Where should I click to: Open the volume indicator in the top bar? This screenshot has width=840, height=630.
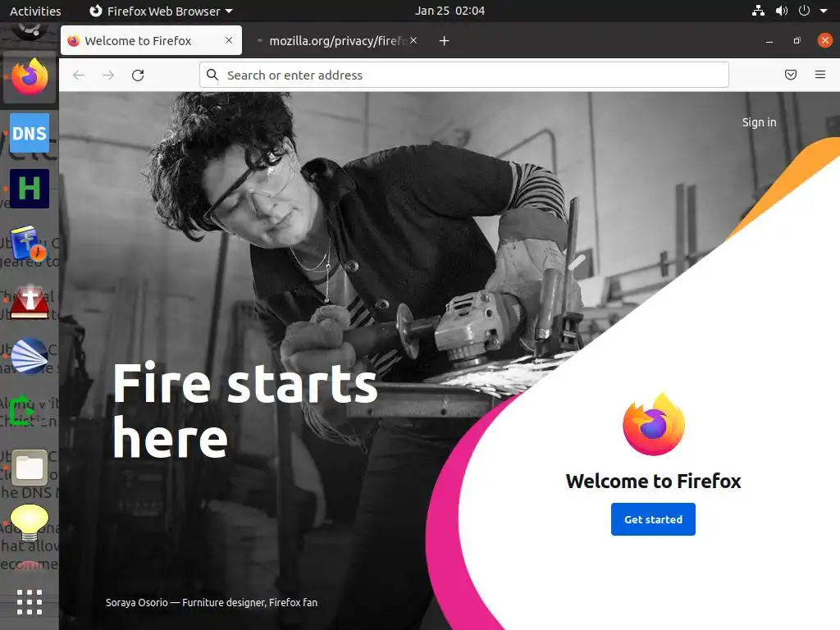[782, 11]
